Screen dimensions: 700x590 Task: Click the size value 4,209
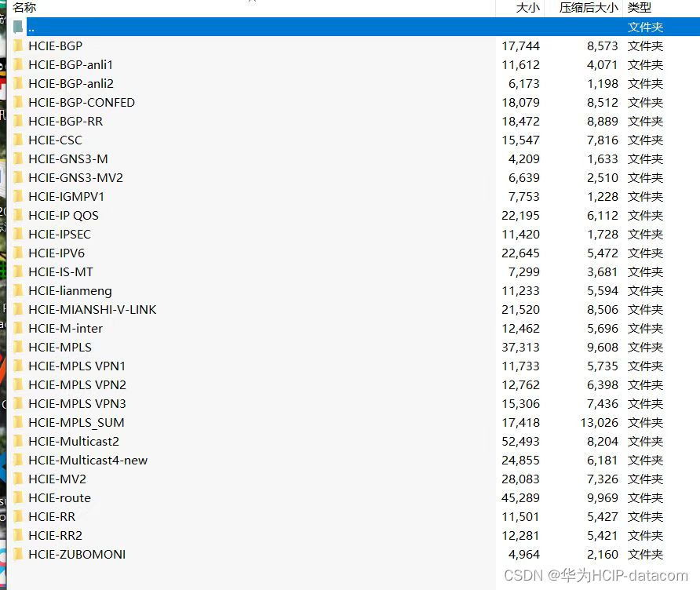pyautogui.click(x=524, y=159)
